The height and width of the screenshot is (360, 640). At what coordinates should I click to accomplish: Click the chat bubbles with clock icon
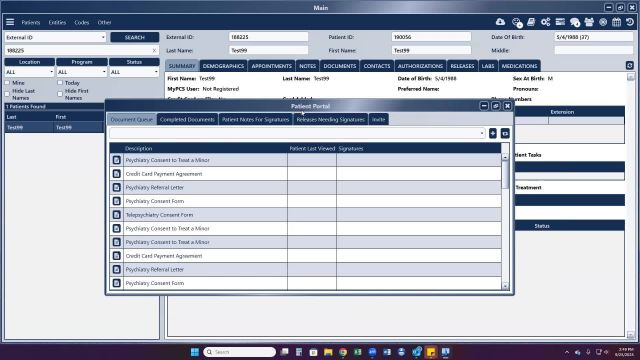pos(575,22)
